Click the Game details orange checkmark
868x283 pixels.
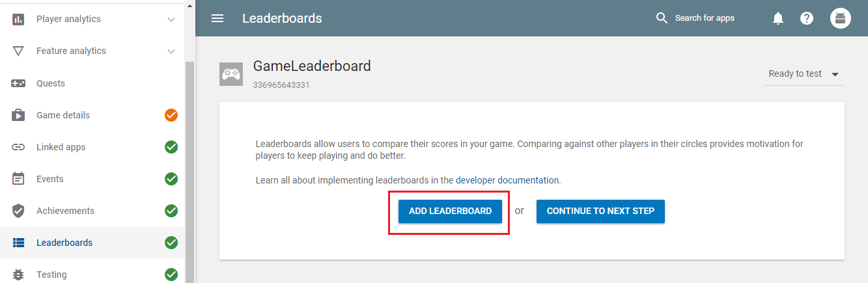pyautogui.click(x=171, y=115)
